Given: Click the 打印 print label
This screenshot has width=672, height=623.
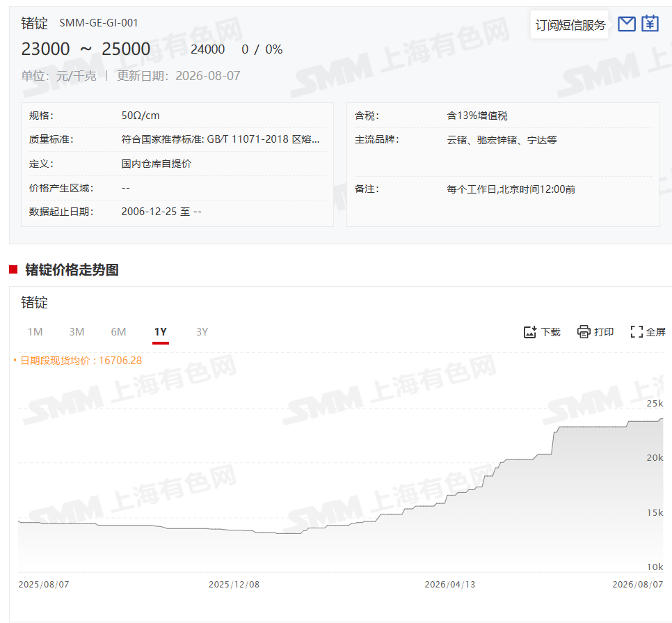Looking at the screenshot, I should [x=604, y=332].
